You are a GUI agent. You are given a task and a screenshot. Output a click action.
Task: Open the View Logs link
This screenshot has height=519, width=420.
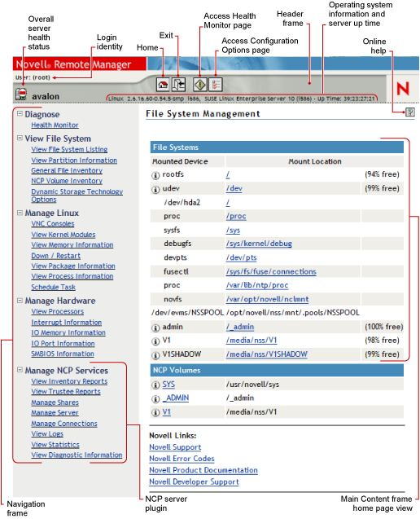tap(47, 434)
